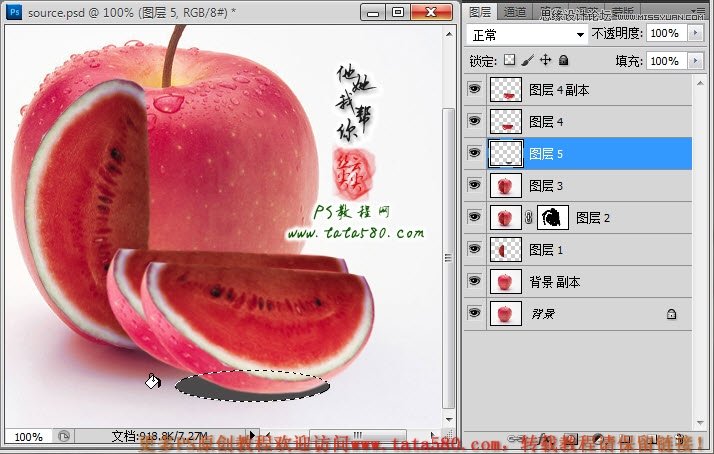
Task: Toggle the eye icon for 图层 3
Action: [474, 184]
